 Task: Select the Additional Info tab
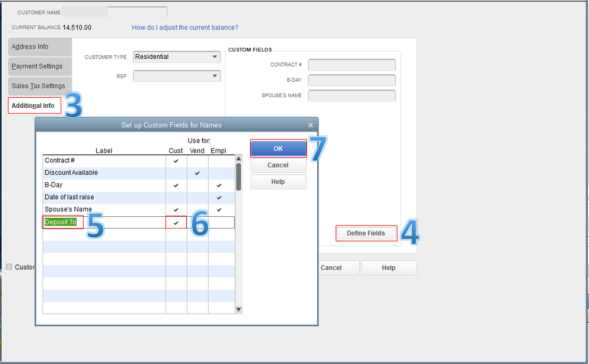[34, 105]
